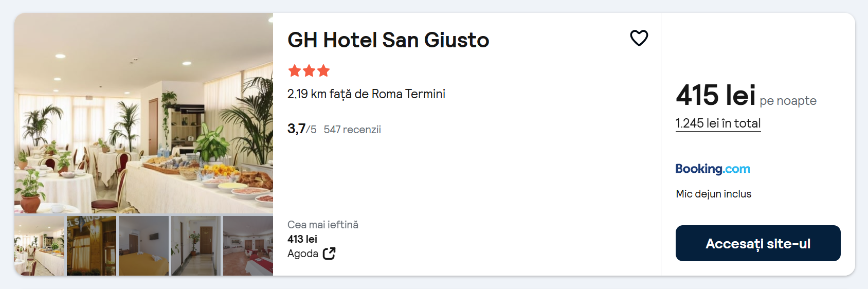Click the 547 recenzii reviews text
Viewport: 868px width, 289px height.
pyautogui.click(x=352, y=130)
